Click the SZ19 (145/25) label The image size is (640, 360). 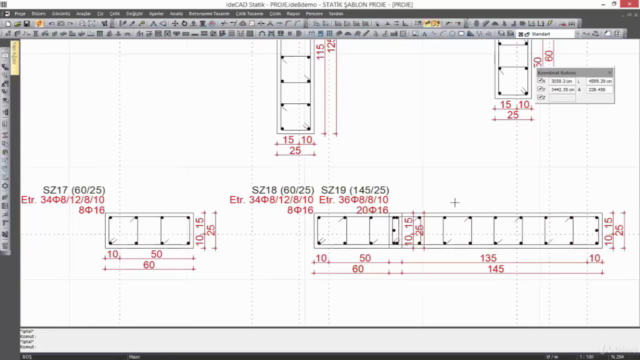coord(355,190)
